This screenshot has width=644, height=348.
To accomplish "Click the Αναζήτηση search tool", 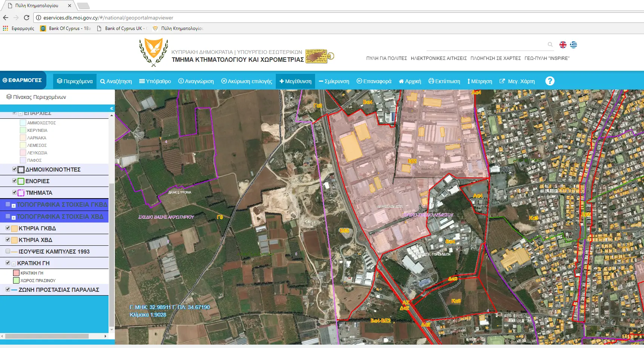I will [x=116, y=81].
